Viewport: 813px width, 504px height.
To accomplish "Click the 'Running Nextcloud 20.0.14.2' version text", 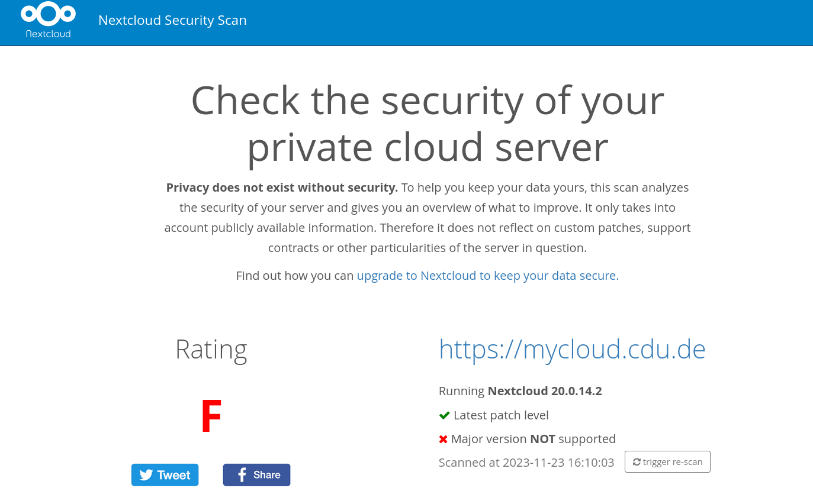I will 520,391.
